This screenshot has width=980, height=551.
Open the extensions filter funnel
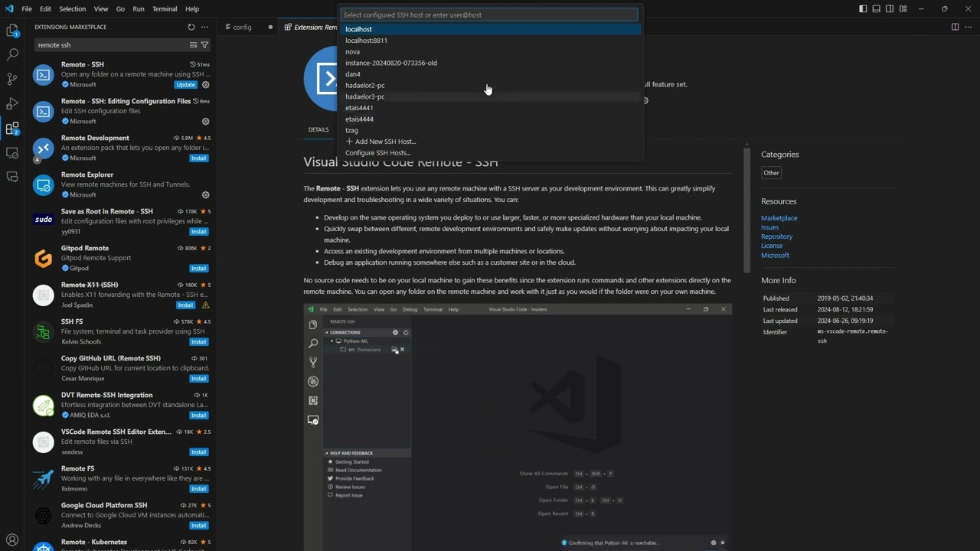[204, 45]
